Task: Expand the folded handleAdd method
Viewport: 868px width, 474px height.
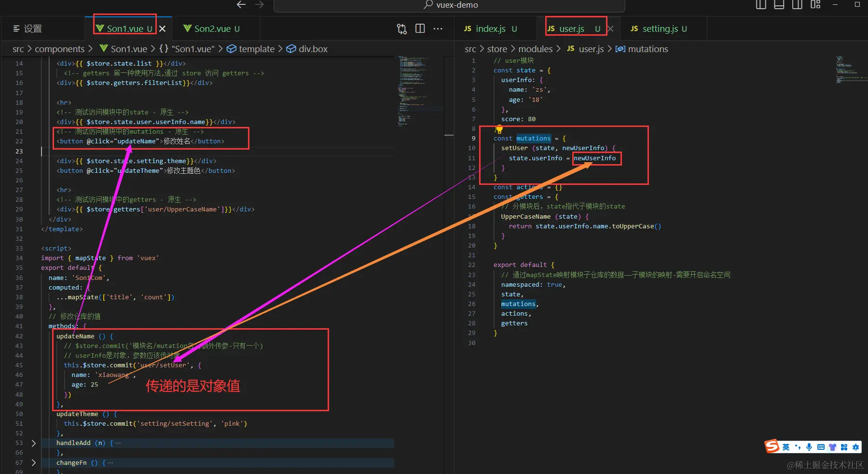Action: click(x=33, y=443)
